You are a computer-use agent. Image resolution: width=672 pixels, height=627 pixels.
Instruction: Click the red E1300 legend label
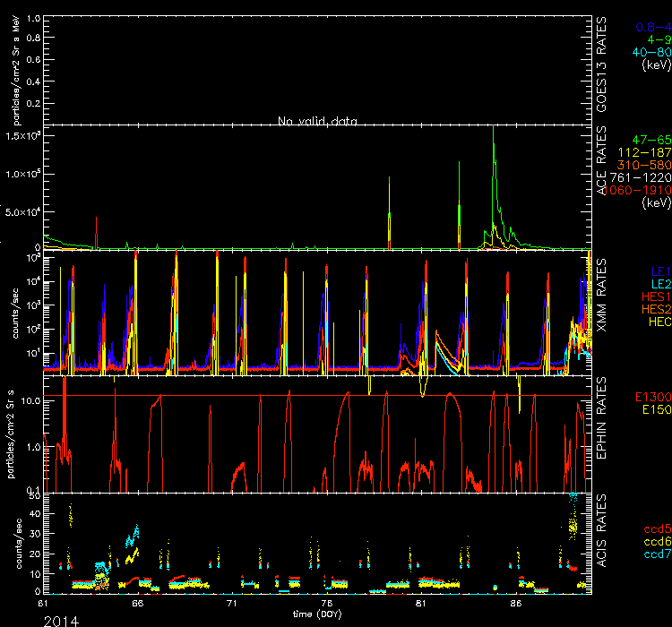(x=651, y=397)
